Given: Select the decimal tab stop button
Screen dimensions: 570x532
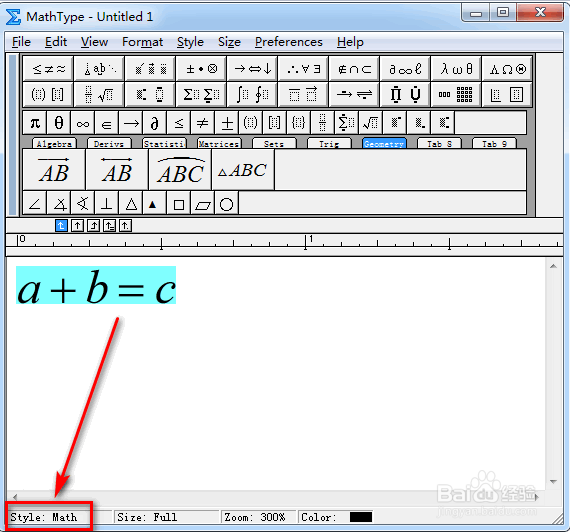Looking at the screenshot, I should 125,226.
